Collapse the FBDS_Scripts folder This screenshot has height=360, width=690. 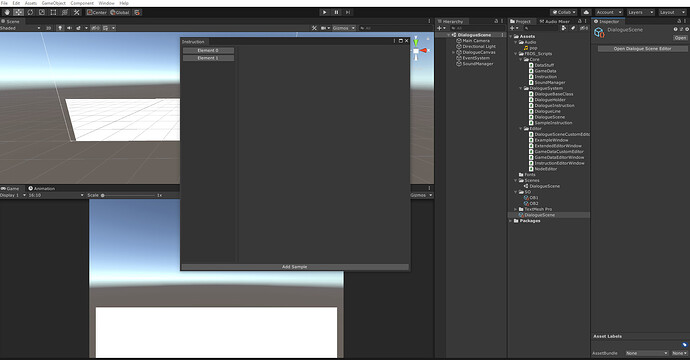(x=516, y=54)
